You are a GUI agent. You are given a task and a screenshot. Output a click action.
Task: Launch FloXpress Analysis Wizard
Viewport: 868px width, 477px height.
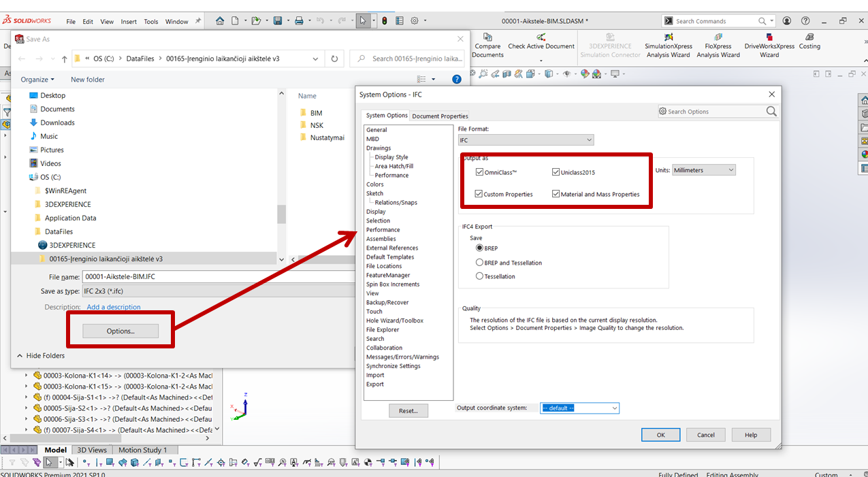click(718, 46)
